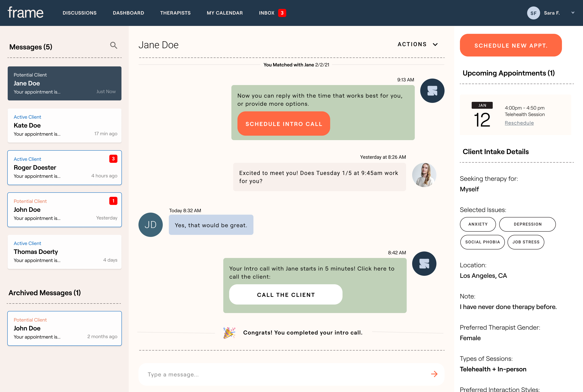
Task: Toggle the Depression issue tag
Action: tap(527, 224)
